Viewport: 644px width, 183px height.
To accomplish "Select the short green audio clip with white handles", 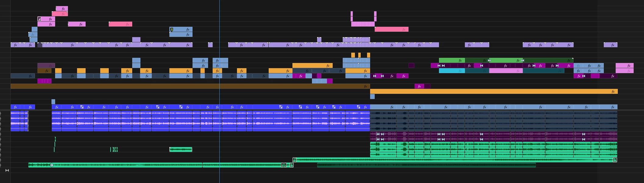I will (x=181, y=150).
